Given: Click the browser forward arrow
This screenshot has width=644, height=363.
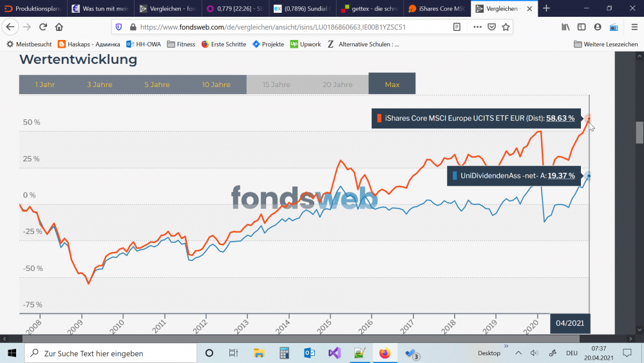Looking at the screenshot, I should click(26, 27).
